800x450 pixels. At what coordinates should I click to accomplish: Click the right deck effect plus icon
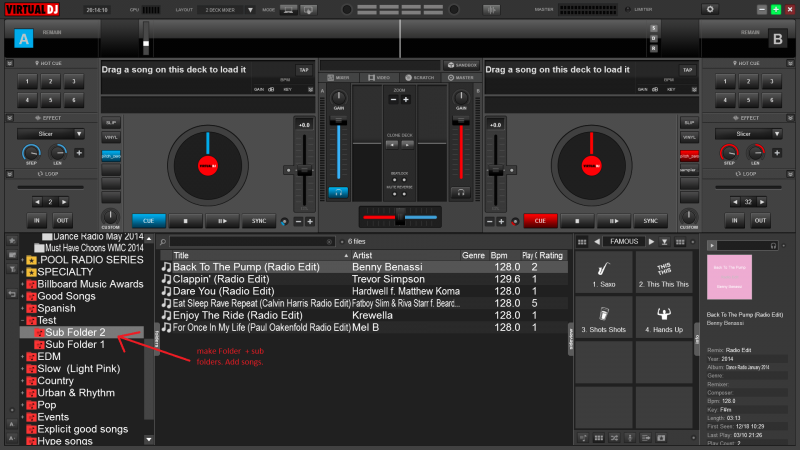click(x=777, y=153)
